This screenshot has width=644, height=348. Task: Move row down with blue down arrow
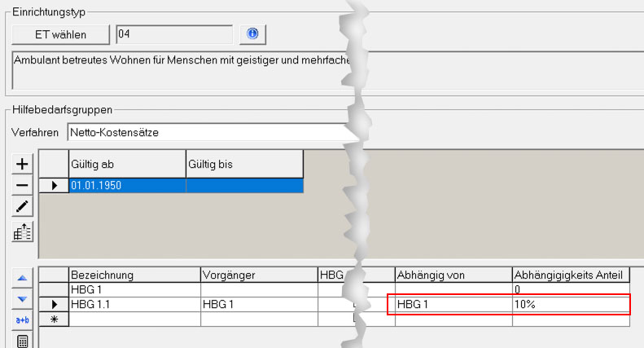click(23, 299)
